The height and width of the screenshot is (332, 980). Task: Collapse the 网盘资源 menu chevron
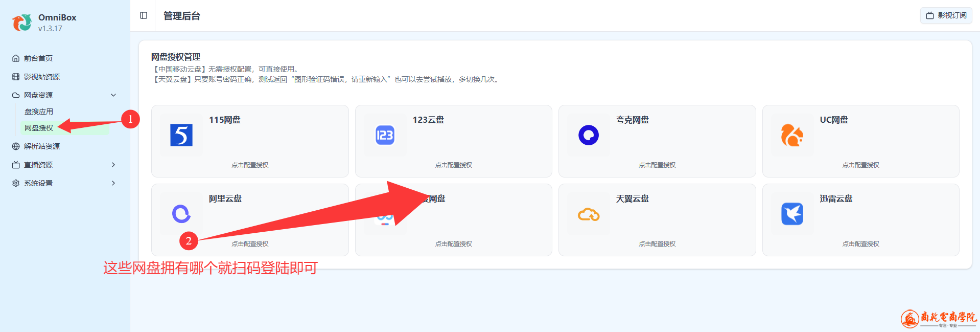pyautogui.click(x=113, y=95)
